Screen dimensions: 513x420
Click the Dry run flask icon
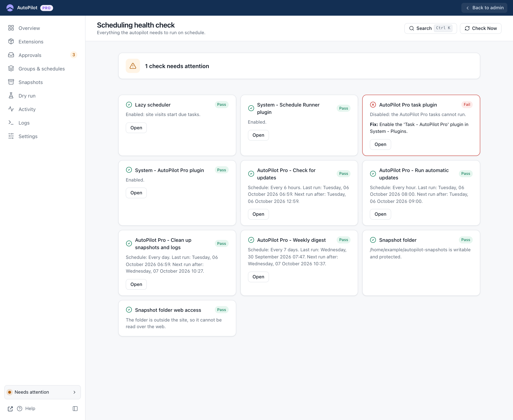click(11, 96)
